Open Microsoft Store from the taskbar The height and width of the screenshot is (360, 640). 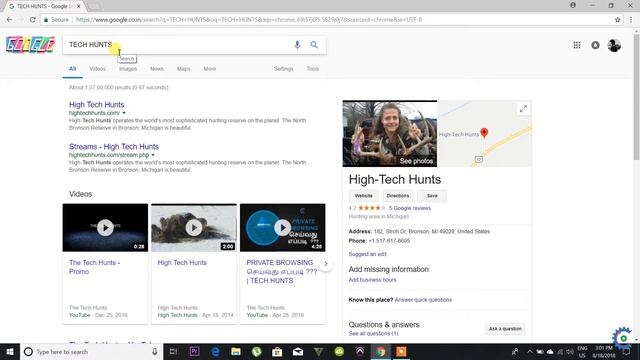click(277, 351)
